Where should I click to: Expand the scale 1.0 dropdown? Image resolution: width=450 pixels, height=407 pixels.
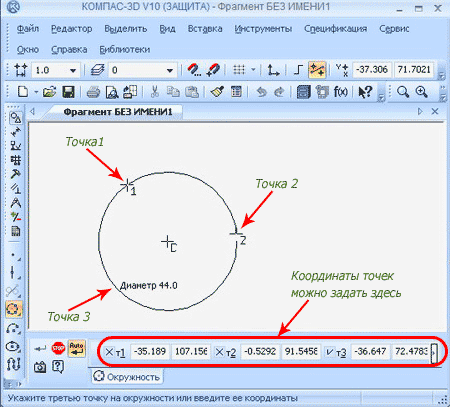(x=73, y=70)
